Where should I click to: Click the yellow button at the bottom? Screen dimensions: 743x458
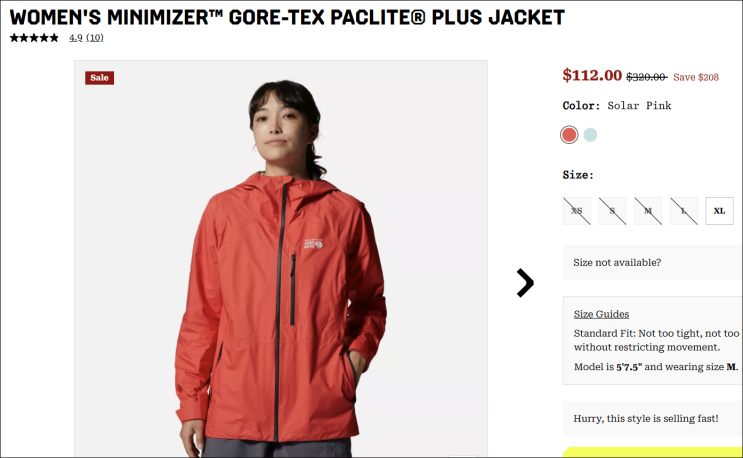[652, 452]
